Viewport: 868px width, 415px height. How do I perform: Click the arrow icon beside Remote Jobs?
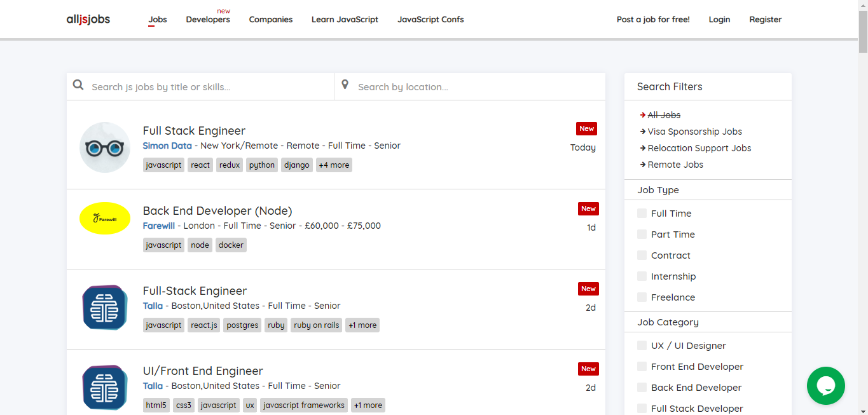click(642, 164)
